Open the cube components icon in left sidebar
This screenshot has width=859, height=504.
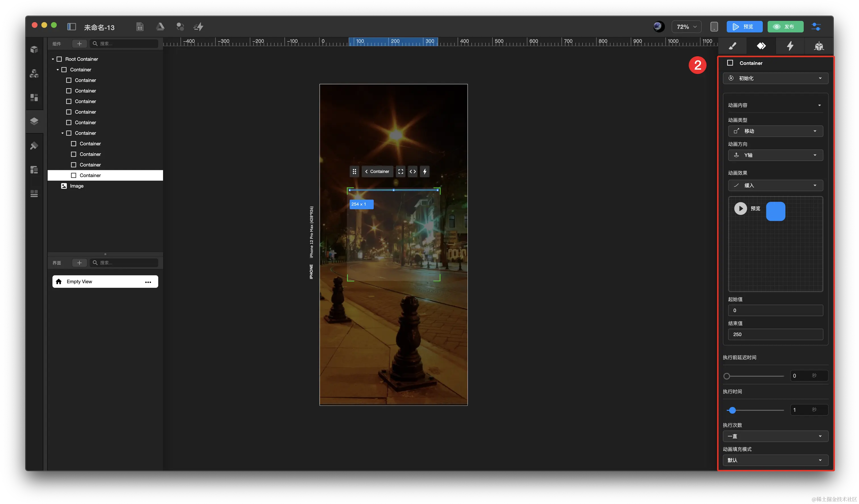[x=34, y=49]
